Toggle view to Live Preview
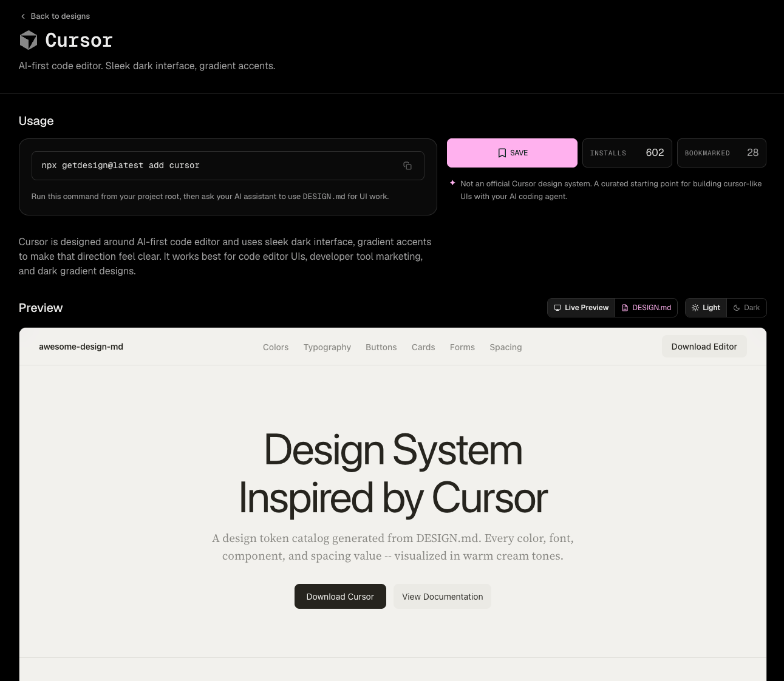 [581, 308]
